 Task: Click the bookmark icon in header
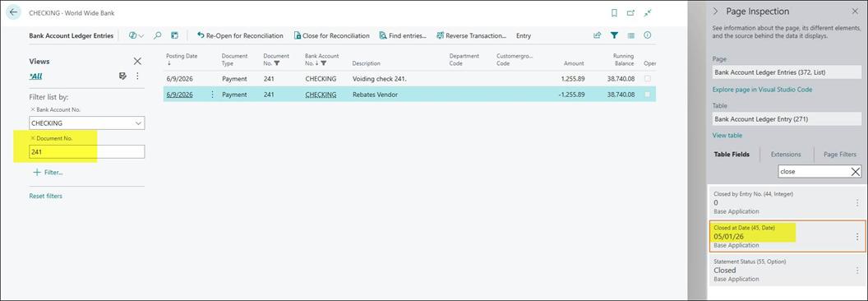coord(614,13)
